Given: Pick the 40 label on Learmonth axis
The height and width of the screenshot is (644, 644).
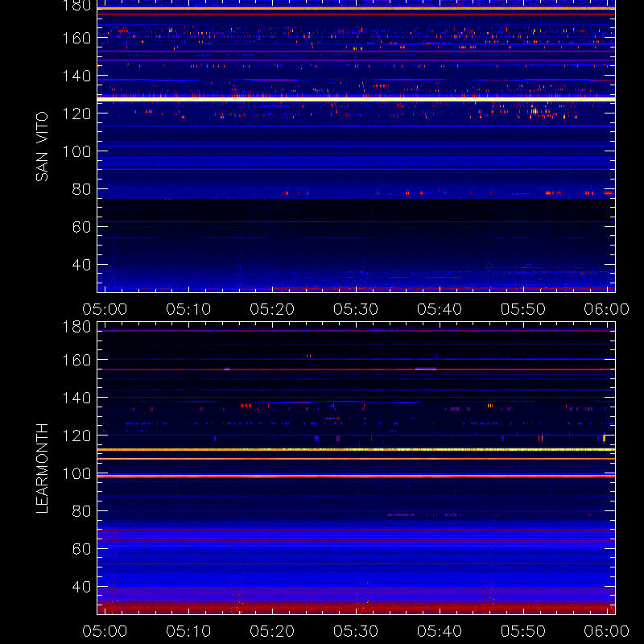Looking at the screenshot, I should click(81, 587).
